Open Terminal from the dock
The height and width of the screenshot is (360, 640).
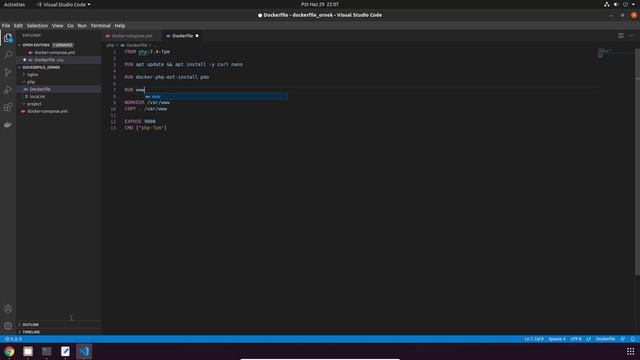pyautogui.click(x=47, y=351)
